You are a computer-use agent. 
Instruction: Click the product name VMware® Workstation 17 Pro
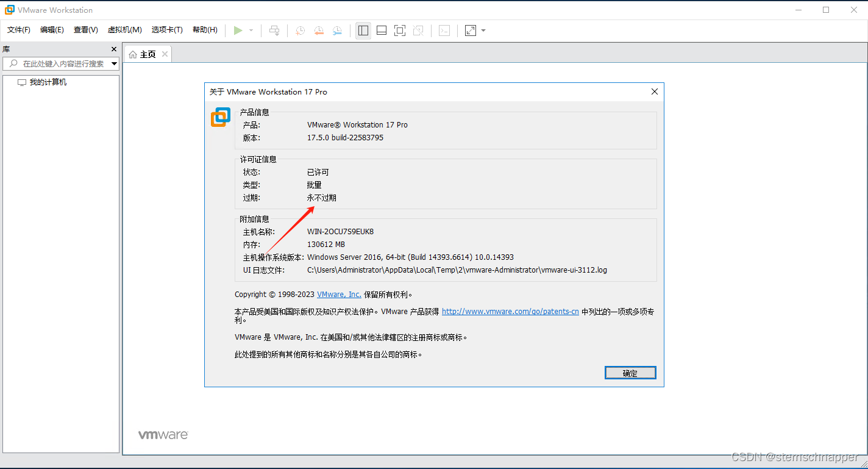[x=357, y=125]
